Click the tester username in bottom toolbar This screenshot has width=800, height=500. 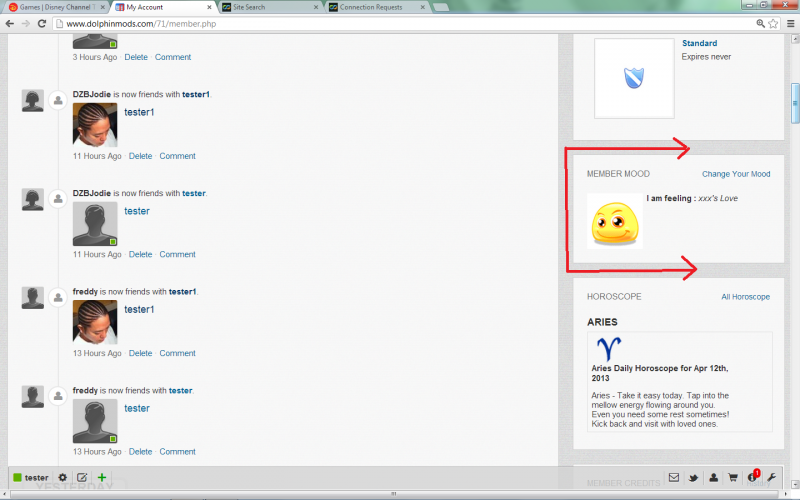coord(37,478)
